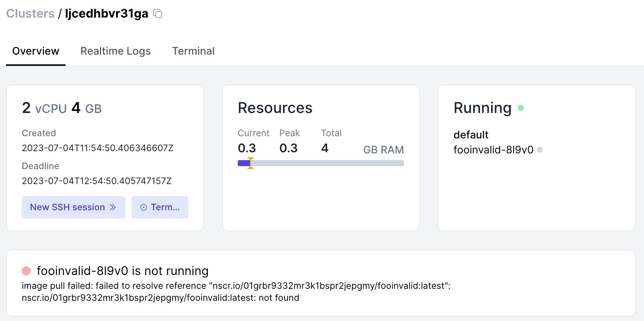Click the double chevron on SSH button
Image resolution: width=644 pixels, height=321 pixels.
113,207
